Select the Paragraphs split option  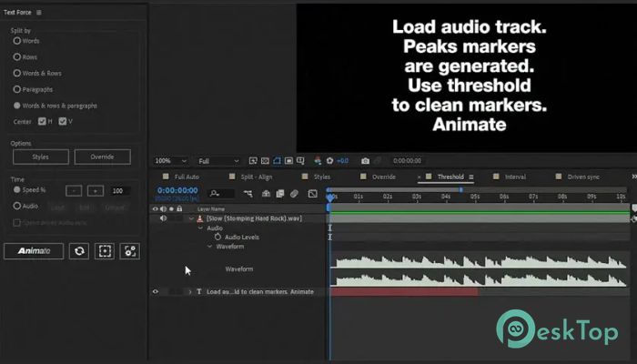[16, 89]
